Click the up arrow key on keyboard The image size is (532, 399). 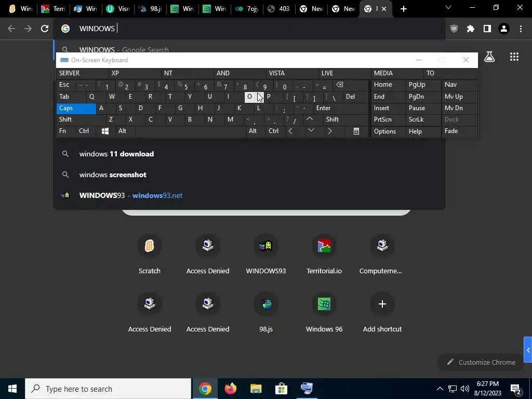(310, 119)
